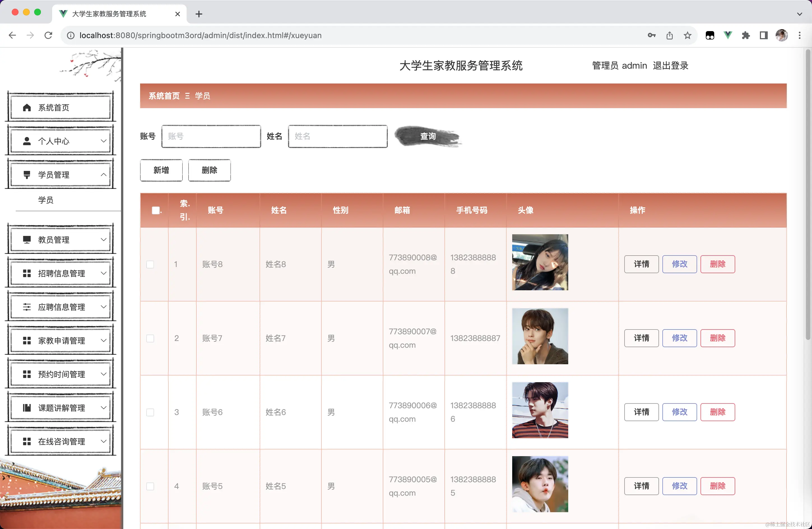Reload the page with refresh icon

click(48, 36)
